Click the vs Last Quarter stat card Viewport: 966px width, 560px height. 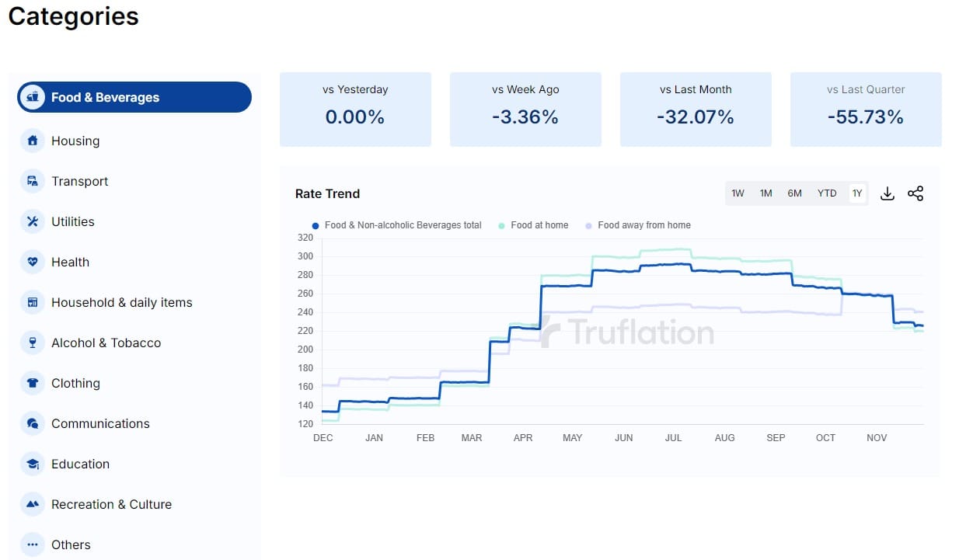[x=865, y=109]
